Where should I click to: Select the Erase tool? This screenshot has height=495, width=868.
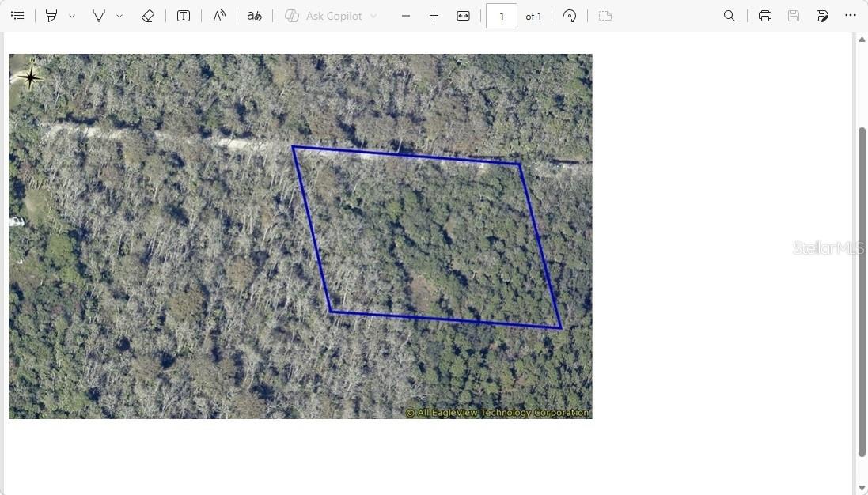pyautogui.click(x=147, y=15)
